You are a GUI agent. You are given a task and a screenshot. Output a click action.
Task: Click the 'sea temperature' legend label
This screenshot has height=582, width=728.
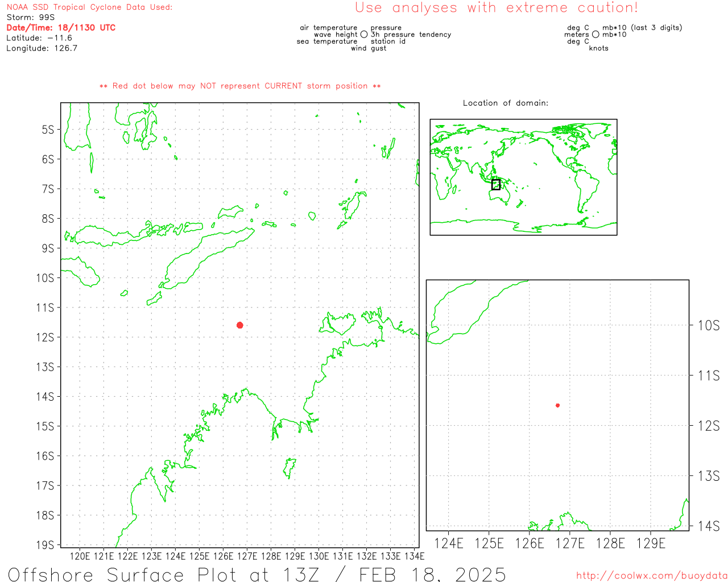[x=327, y=41]
